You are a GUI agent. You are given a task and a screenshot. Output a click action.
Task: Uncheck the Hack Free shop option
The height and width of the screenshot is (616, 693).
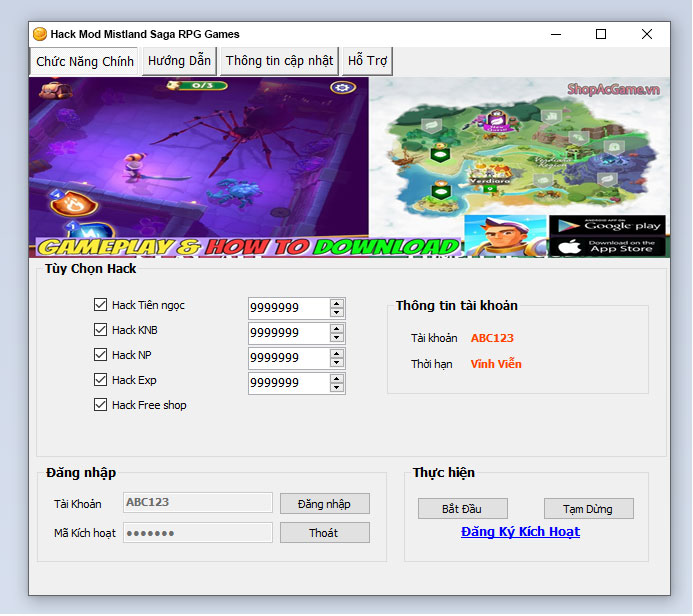click(100, 405)
